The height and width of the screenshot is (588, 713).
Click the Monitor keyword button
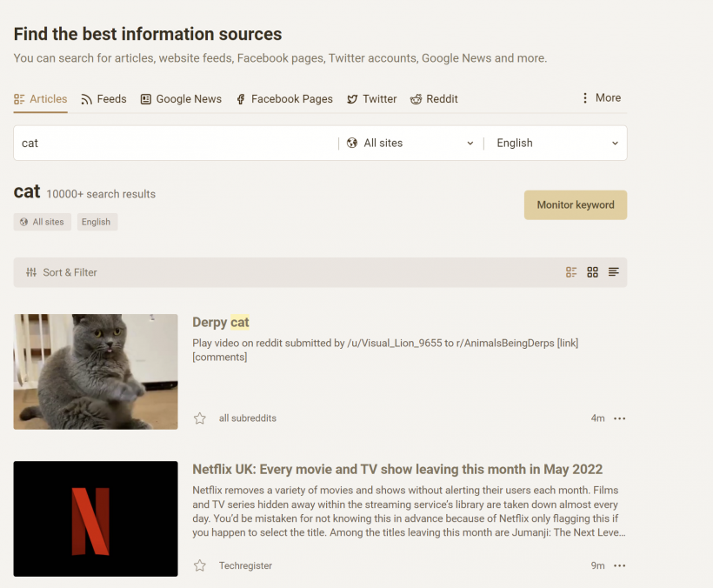[575, 205]
